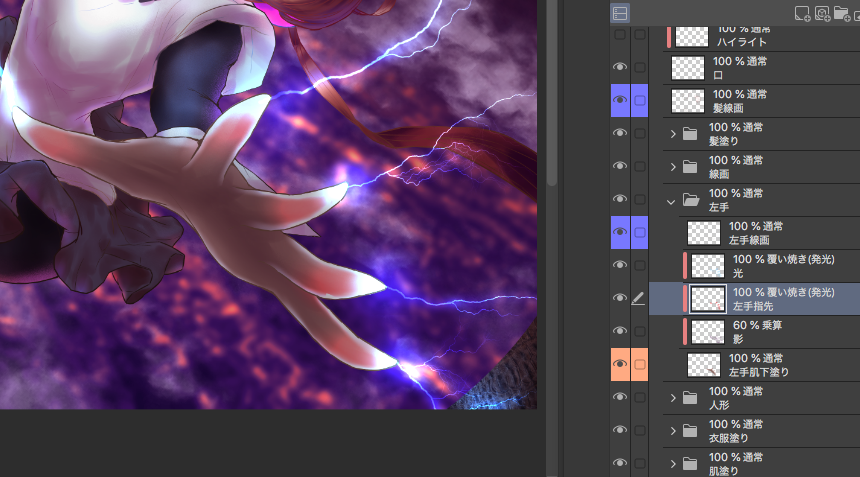The height and width of the screenshot is (477, 860).
Task: Select the ハイライト layer thumbnail
Action: [692, 36]
